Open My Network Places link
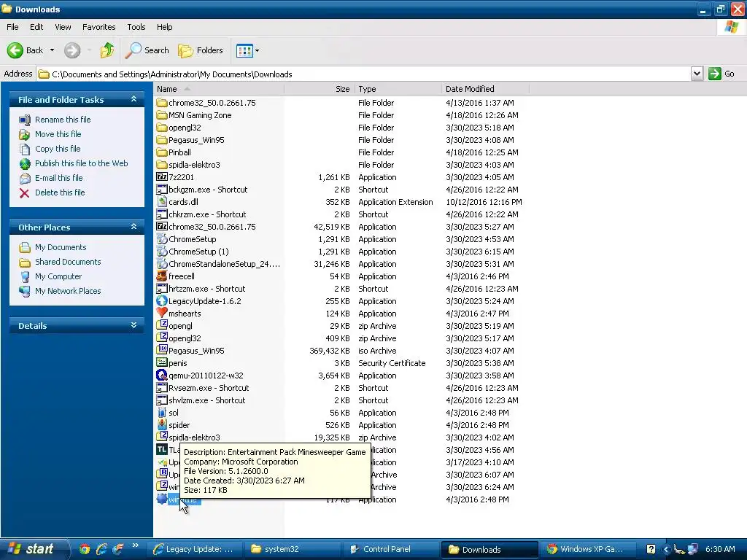Screen dimensions: 747x560 coord(68,291)
